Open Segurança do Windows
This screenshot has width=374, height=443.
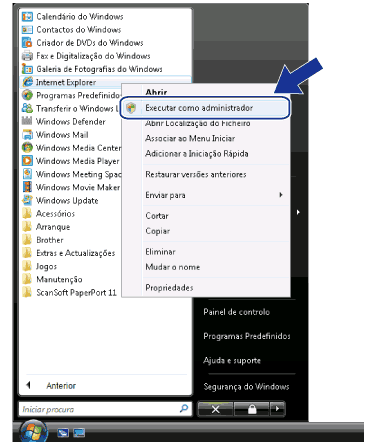pos(246,387)
